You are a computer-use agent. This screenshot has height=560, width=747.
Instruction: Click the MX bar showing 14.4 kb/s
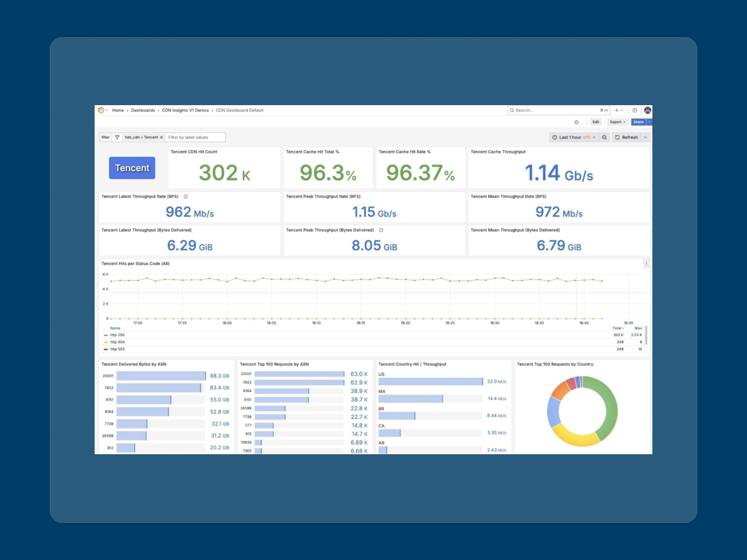click(411, 398)
